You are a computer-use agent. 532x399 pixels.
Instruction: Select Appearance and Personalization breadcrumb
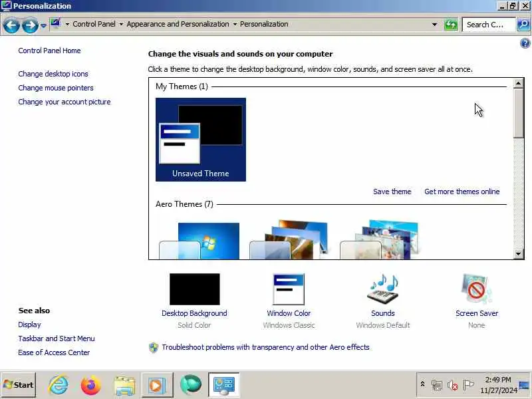coord(178,24)
